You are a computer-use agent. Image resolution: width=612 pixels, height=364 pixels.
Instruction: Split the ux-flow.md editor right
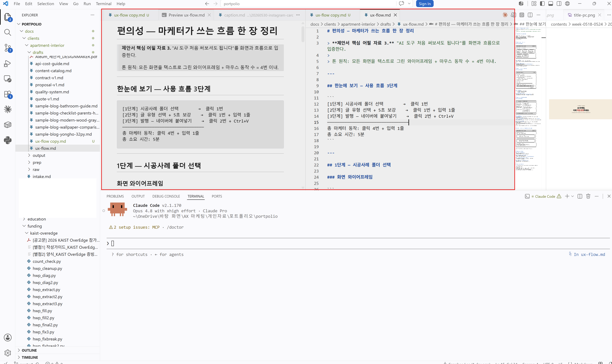click(530, 15)
